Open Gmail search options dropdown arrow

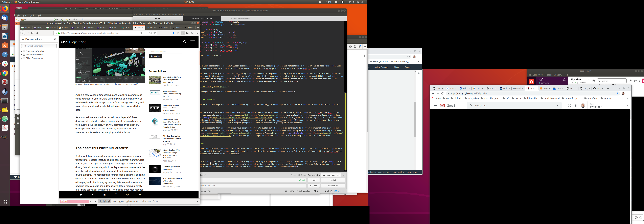tap(557, 106)
